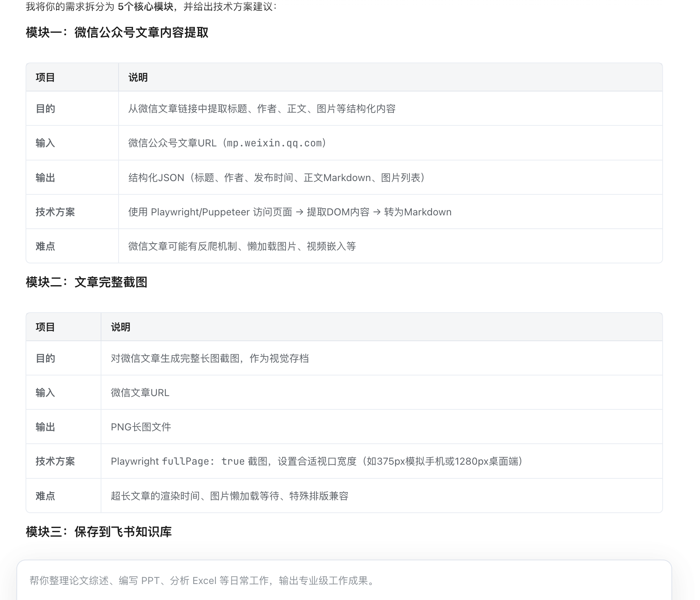Click the 技术方案 row label in module one table
700x600 pixels.
coord(55,212)
